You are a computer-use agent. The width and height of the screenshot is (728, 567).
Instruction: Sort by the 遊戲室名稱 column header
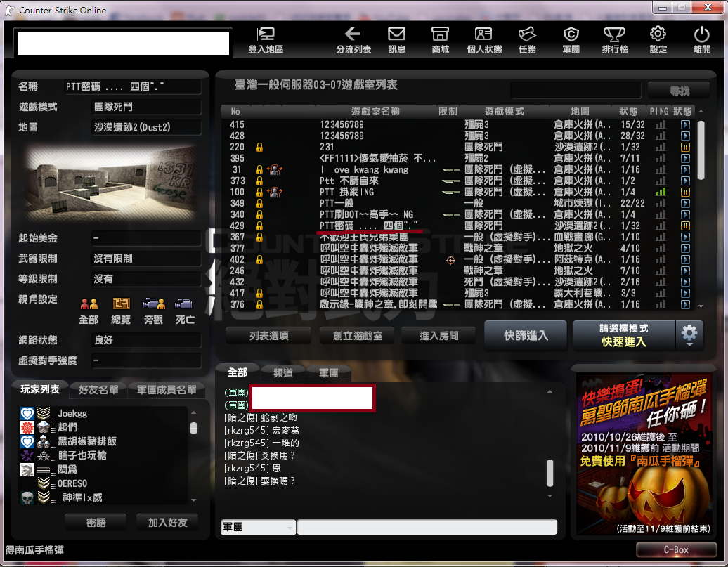(x=375, y=112)
